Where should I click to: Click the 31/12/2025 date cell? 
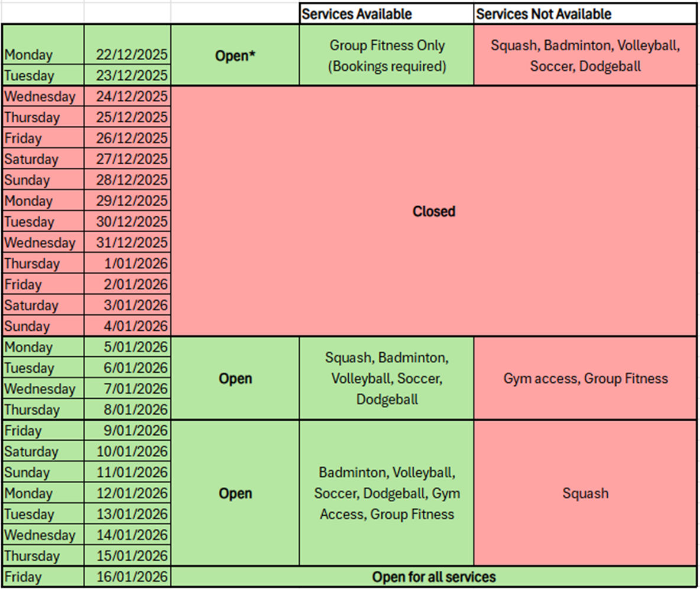tap(128, 243)
